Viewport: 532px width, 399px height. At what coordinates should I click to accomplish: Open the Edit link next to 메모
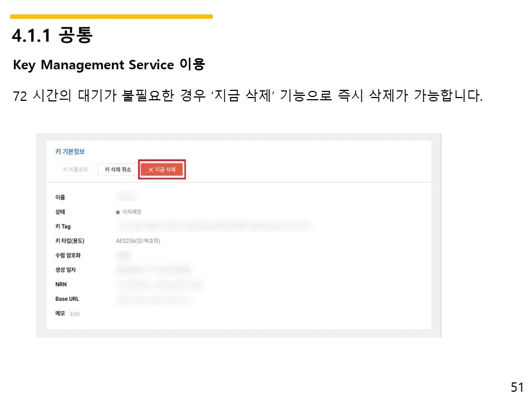pyautogui.click(x=75, y=314)
